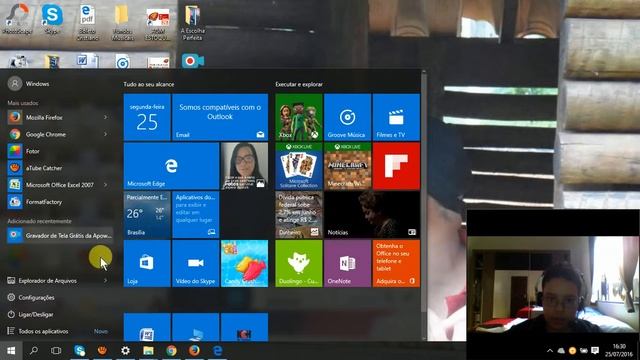Open the taskbar search magnifier
Image resolution: width=640 pixels, height=360 pixels.
coord(34,351)
